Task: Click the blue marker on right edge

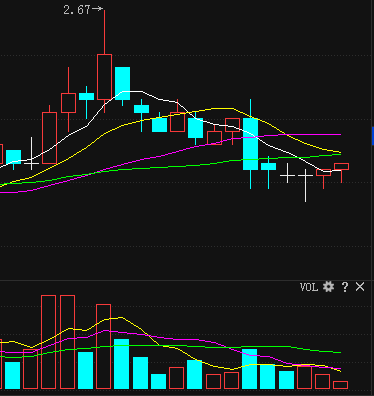Action: pyautogui.click(x=373, y=136)
